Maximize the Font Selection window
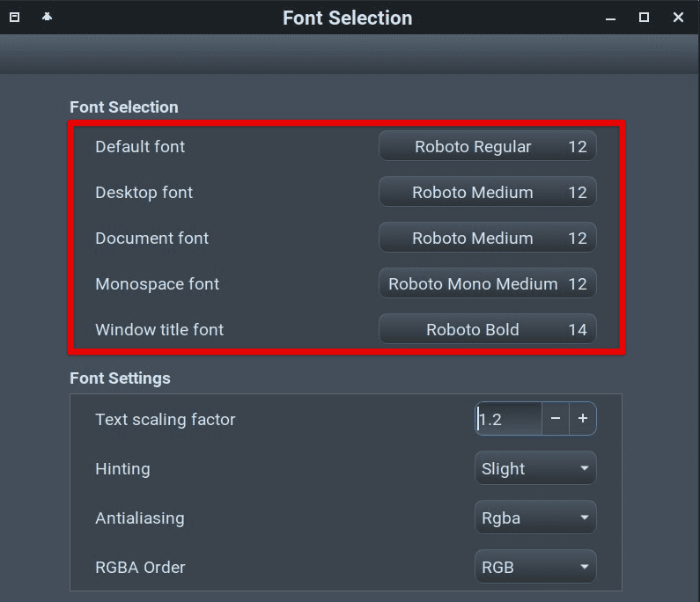Viewport: 700px width, 602px height. (x=644, y=18)
